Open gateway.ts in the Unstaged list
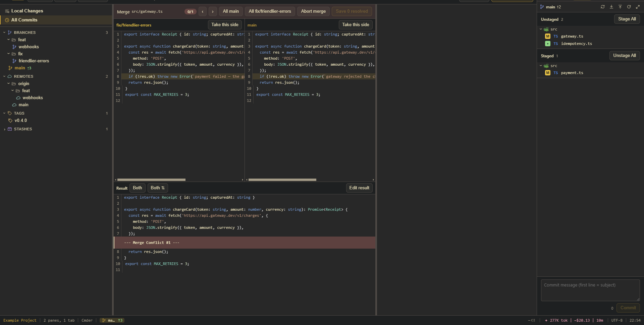Image resolution: width=644 pixels, height=325 pixels. pyautogui.click(x=572, y=36)
